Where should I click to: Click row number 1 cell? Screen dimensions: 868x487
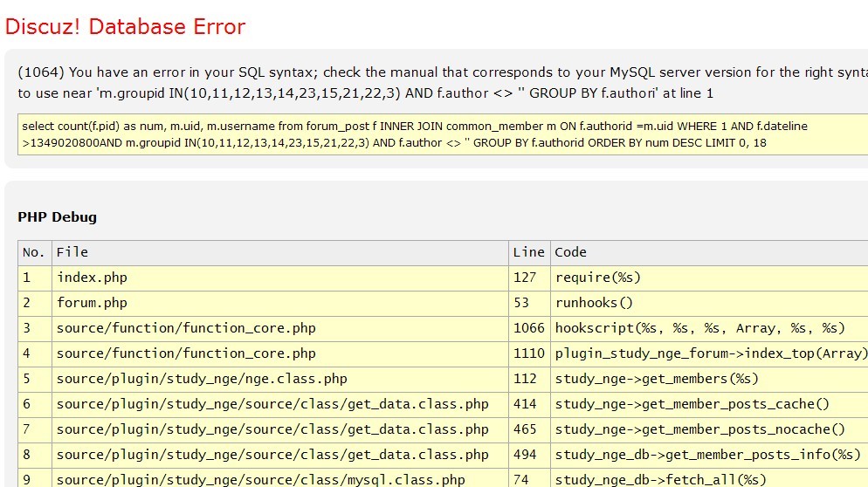coord(35,278)
